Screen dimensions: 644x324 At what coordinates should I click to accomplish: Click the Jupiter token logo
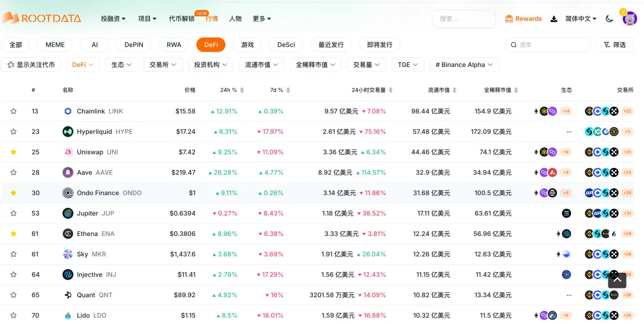click(68, 213)
